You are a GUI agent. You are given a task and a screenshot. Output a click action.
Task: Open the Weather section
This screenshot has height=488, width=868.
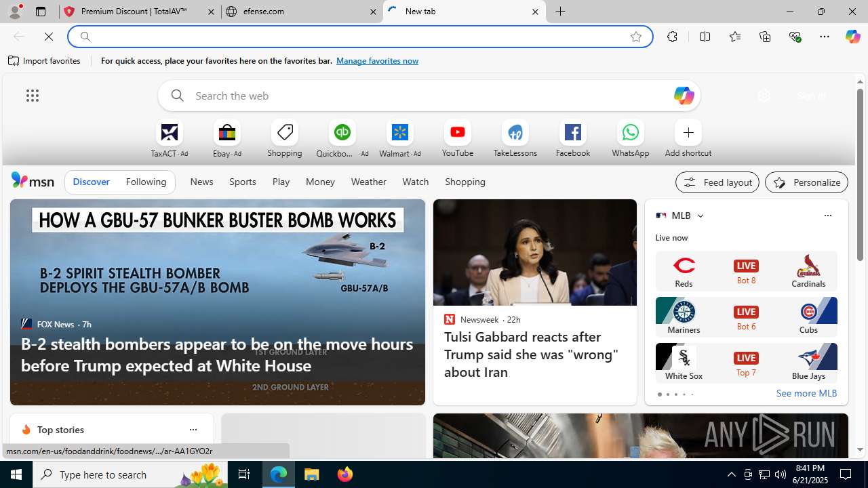click(x=368, y=182)
